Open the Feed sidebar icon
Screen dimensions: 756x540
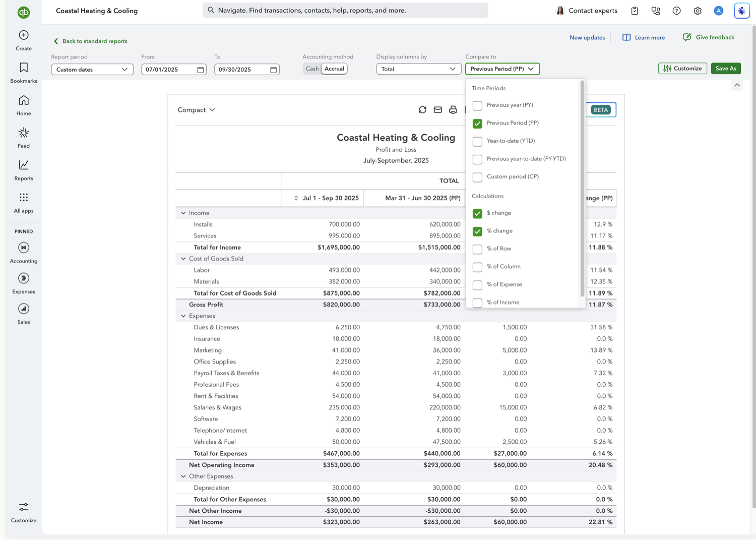(24, 133)
